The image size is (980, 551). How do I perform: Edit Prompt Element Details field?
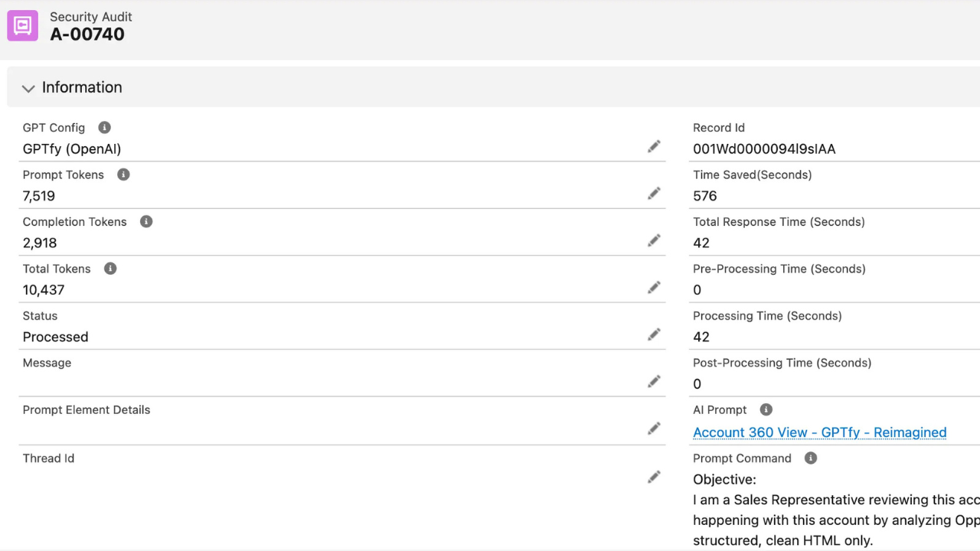653,429
